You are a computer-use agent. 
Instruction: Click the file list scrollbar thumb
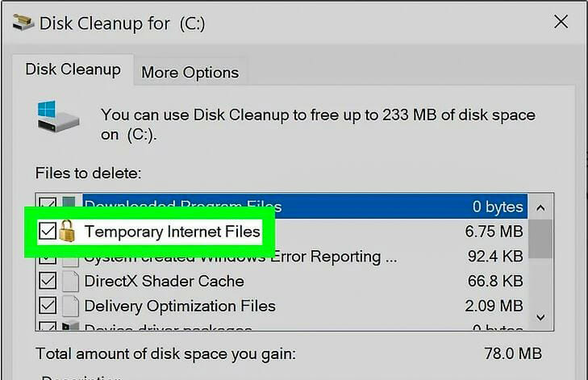click(x=540, y=239)
